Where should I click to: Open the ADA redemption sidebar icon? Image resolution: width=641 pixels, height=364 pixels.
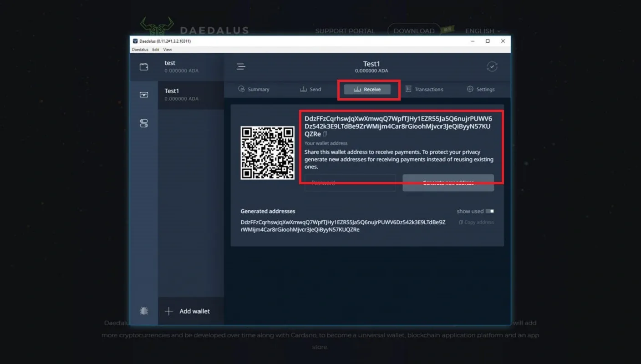point(144,95)
